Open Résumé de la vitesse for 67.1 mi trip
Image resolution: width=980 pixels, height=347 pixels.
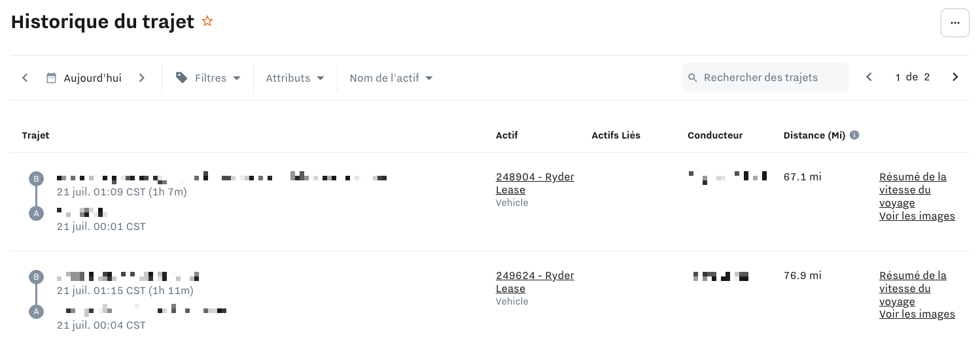point(913,190)
